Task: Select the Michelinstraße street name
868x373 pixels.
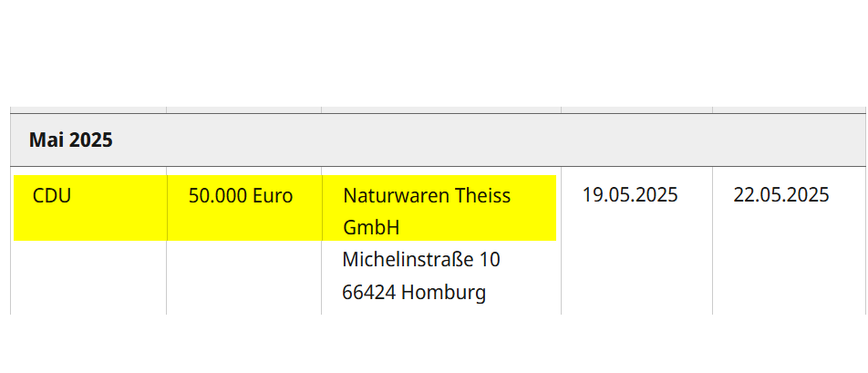Action: (408, 260)
